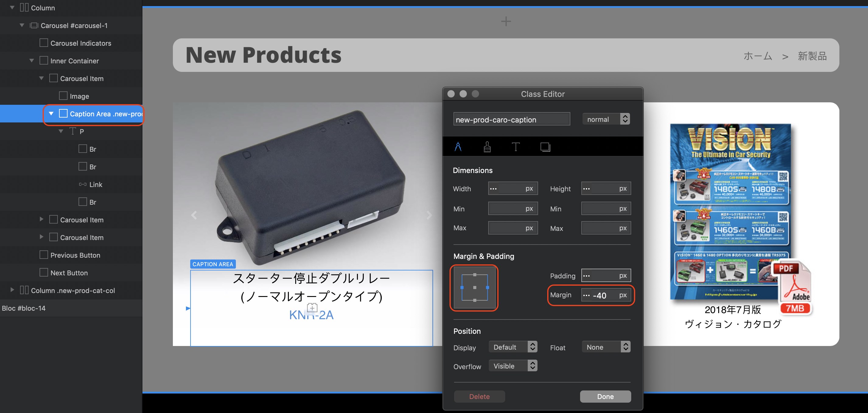The width and height of the screenshot is (868, 413).
Task: Expand Column .new-prod-cat-col node
Action: click(x=12, y=290)
